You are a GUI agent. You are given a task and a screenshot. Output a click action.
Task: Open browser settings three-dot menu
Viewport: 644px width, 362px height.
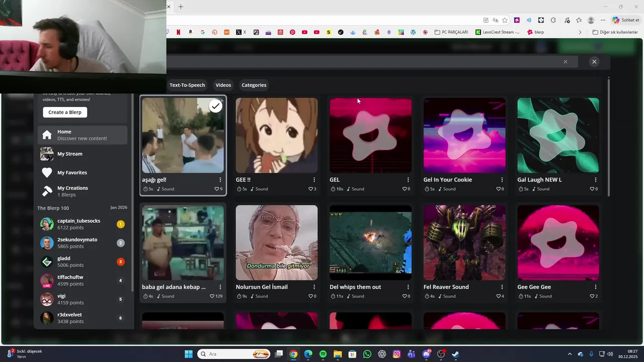tap(603, 20)
